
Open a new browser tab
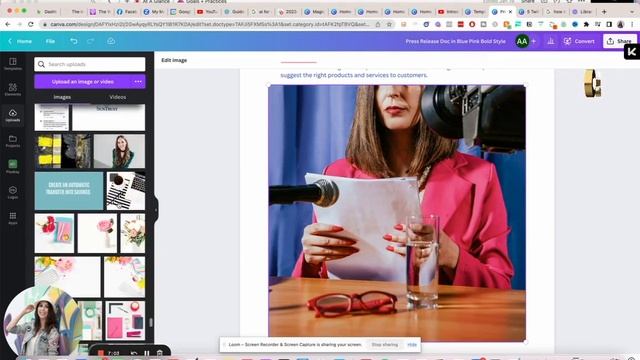tap(604, 12)
